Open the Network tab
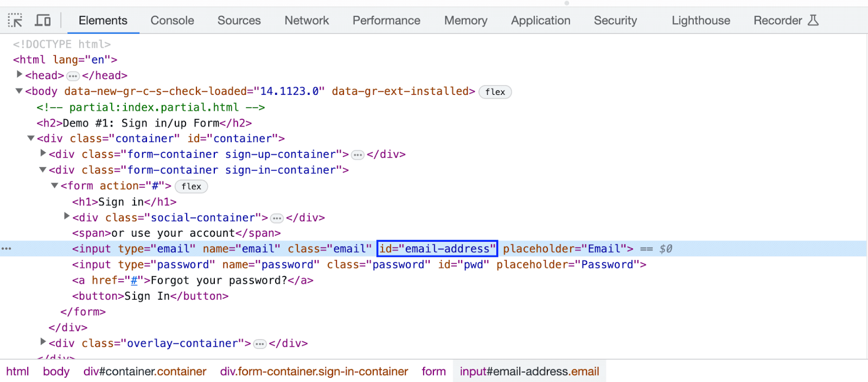 307,21
